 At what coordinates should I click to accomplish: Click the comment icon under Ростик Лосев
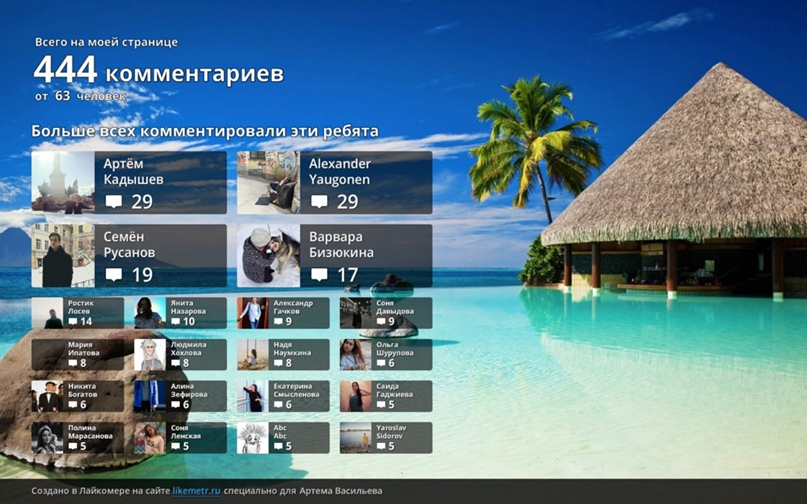point(73,322)
